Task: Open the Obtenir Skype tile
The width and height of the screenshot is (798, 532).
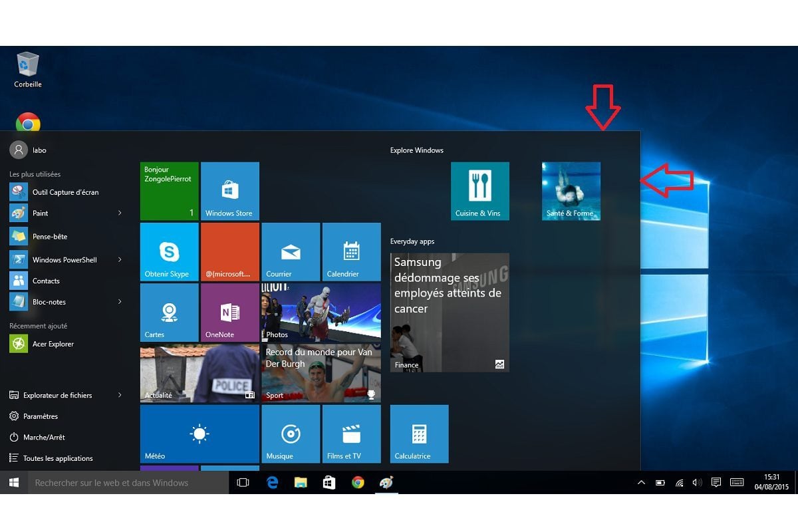Action: pos(170,251)
